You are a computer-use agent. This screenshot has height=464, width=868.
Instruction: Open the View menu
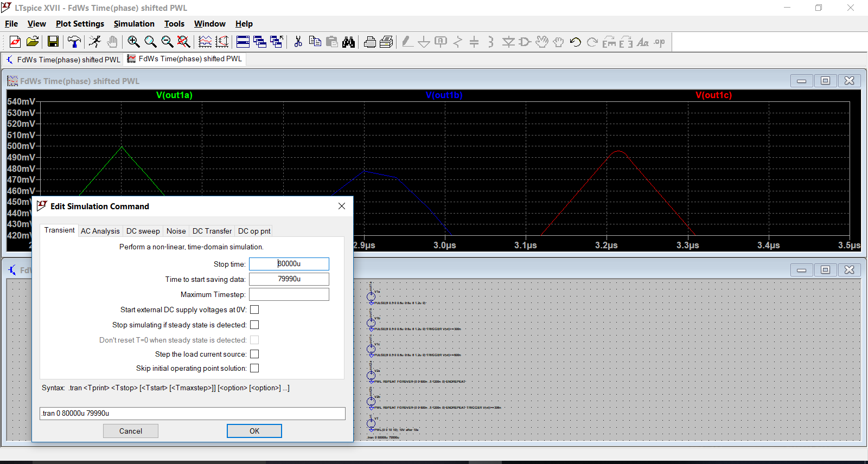[x=37, y=24]
